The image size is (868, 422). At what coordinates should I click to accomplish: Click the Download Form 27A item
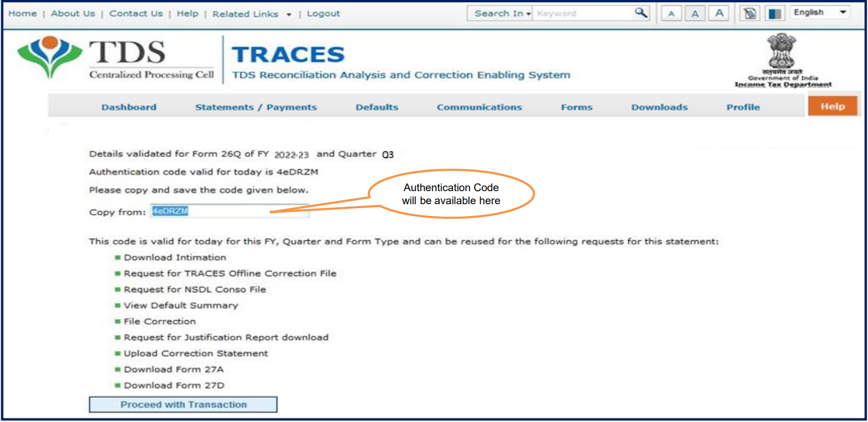[x=173, y=369]
